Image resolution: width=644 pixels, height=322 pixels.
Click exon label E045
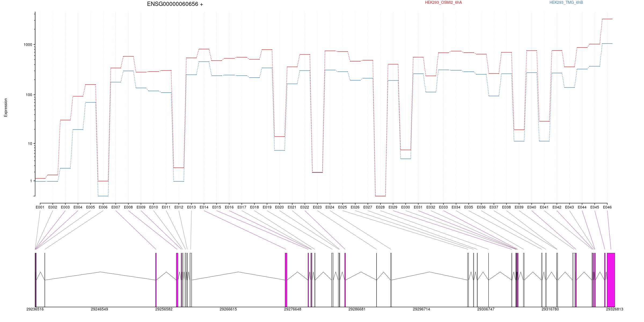pos(595,207)
